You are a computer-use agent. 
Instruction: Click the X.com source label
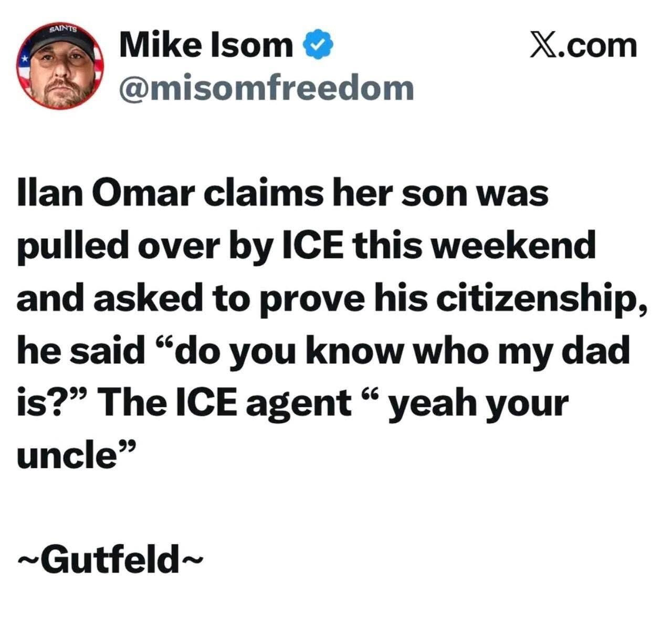pyautogui.click(x=583, y=46)
